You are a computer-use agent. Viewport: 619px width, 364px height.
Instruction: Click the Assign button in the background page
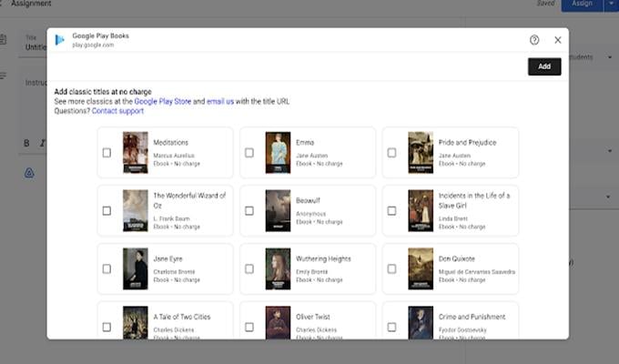[x=582, y=4]
